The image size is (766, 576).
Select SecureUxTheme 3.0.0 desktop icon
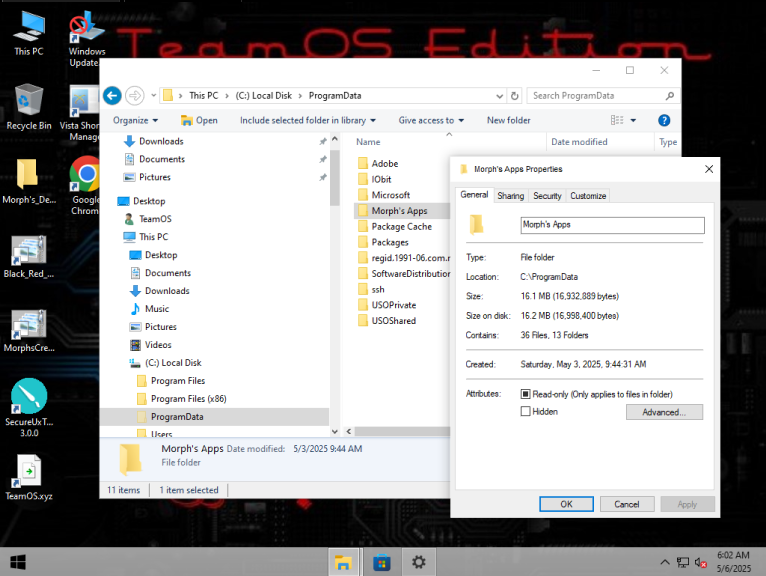point(29,408)
